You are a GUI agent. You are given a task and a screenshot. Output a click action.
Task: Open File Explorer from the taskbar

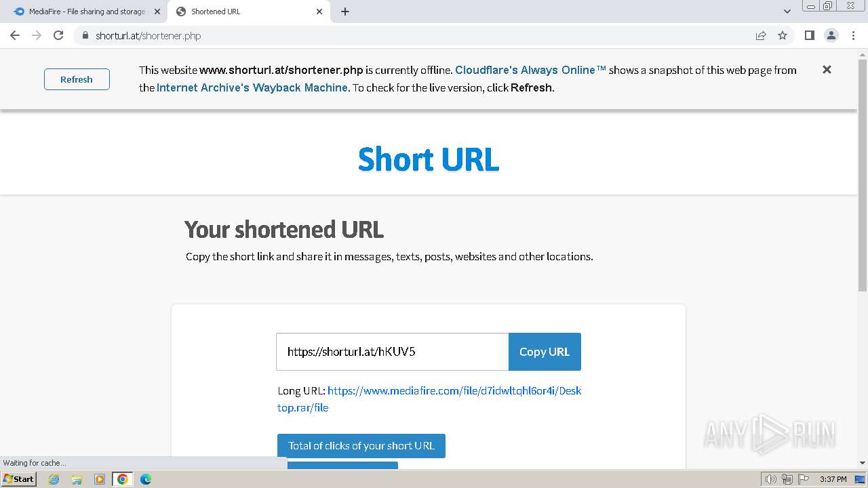point(77,479)
